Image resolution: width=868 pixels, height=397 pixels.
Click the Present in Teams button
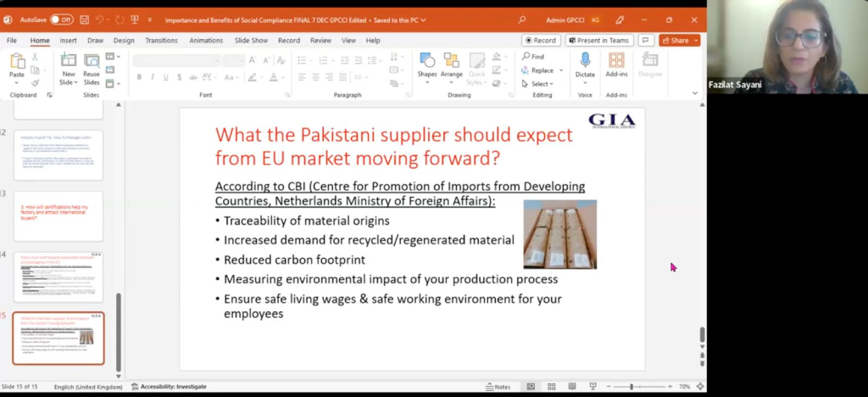click(599, 40)
